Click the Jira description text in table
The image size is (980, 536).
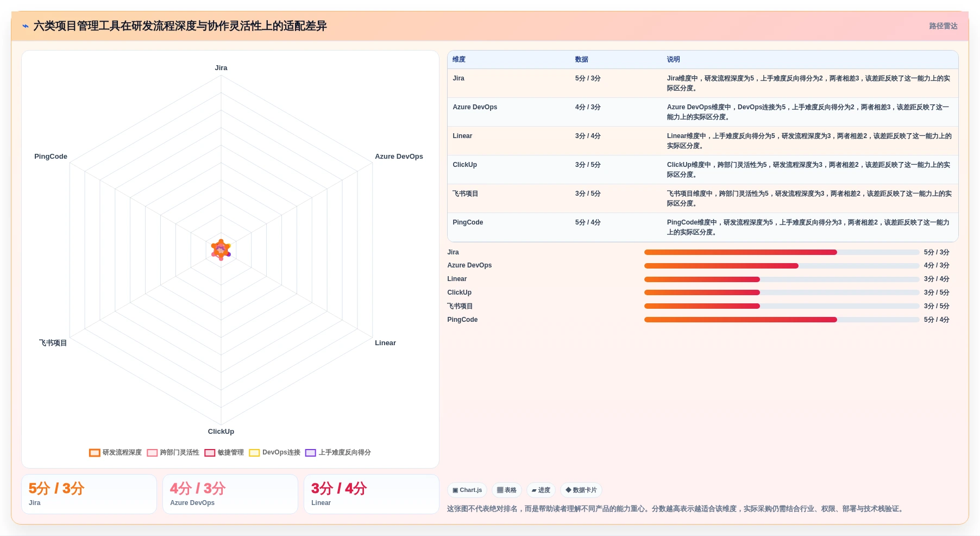click(x=809, y=83)
